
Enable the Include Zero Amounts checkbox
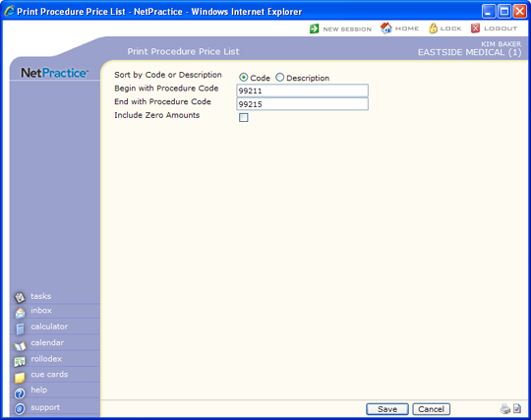tap(244, 117)
